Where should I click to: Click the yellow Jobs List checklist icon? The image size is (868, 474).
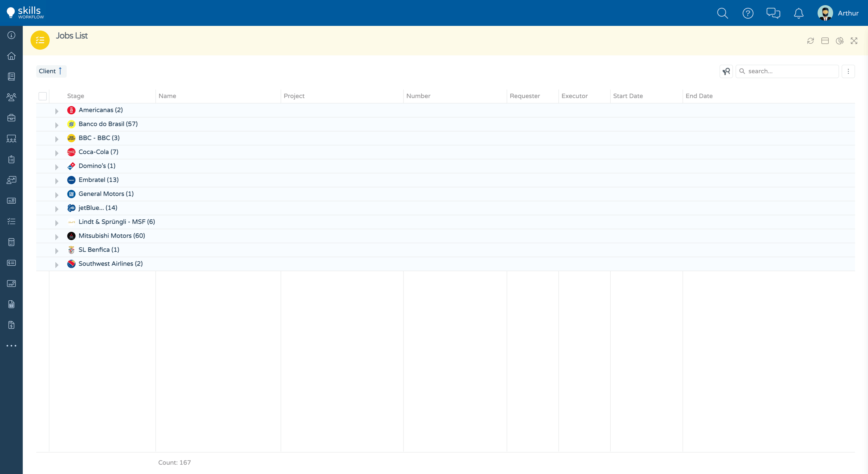pyautogui.click(x=40, y=40)
